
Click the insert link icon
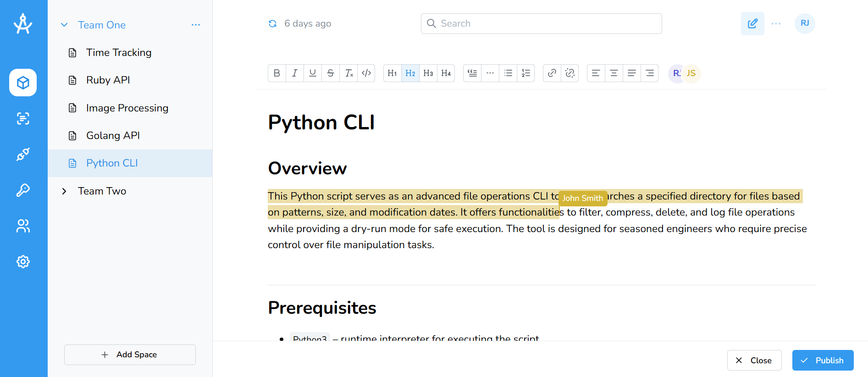pos(552,73)
